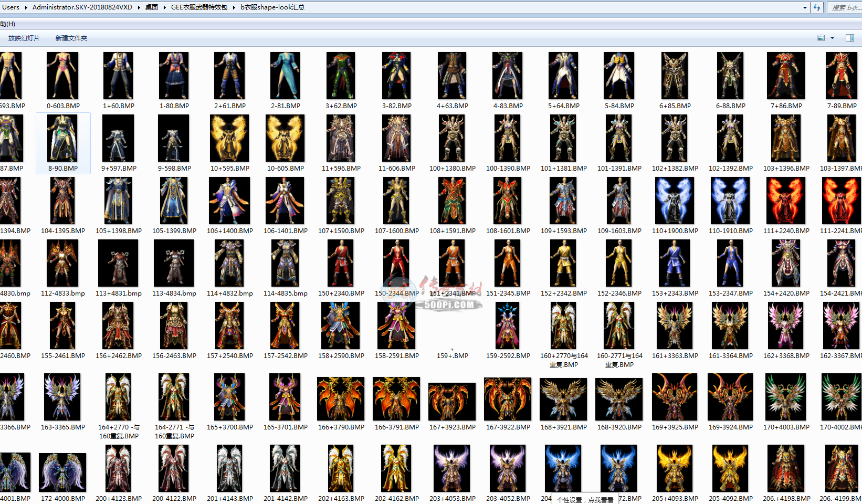
Task: Select file 11+596.BMP thumbnail
Action: coord(341,138)
